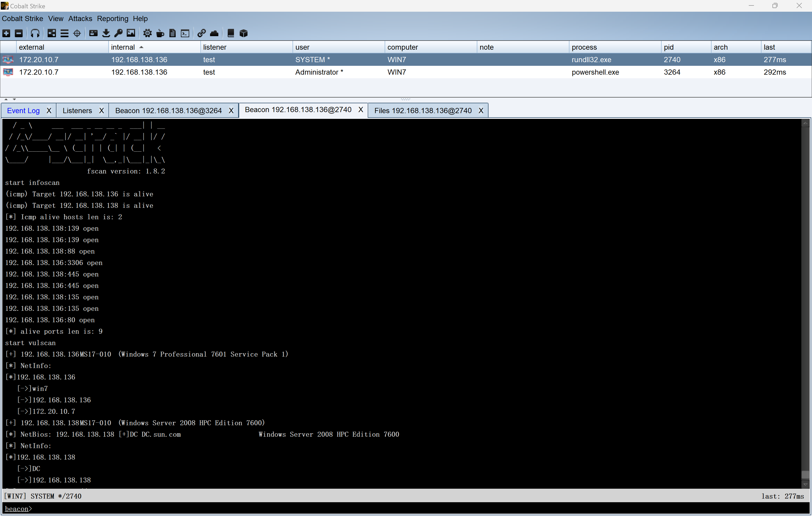The image size is (812, 516).
Task: Close the Listeners tab
Action: pos(101,111)
